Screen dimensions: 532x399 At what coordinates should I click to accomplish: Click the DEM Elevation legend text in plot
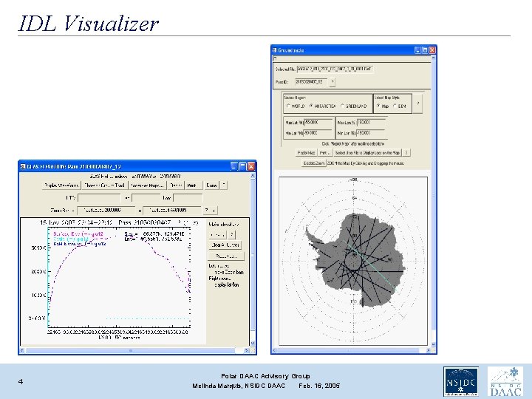click(x=79, y=244)
